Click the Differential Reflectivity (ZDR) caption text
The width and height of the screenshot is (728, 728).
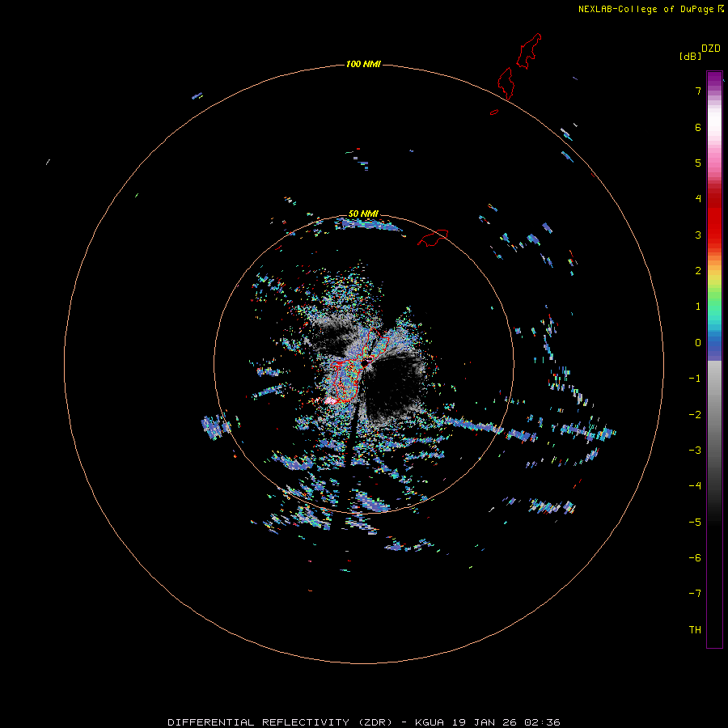[281, 722]
